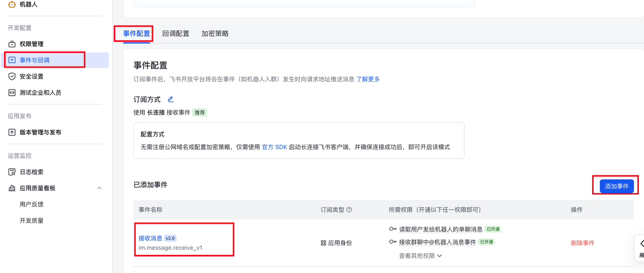
Task: Click the pencil edit icon beside 订阅方式
Action: (171, 99)
